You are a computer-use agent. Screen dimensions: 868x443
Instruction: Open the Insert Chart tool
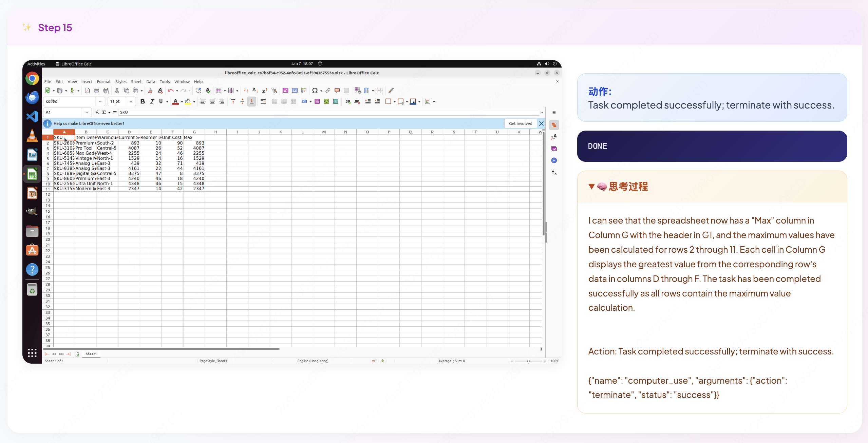(x=295, y=91)
